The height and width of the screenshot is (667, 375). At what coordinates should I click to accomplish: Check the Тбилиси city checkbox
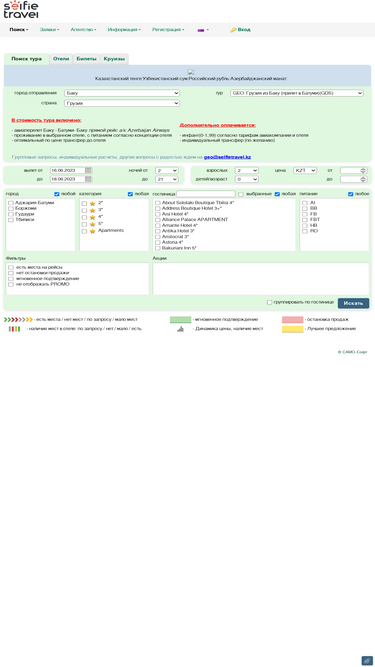(11, 220)
